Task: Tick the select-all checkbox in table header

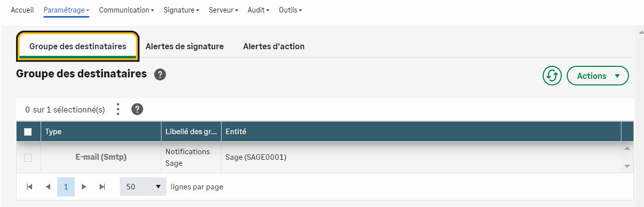Action: coord(28,132)
